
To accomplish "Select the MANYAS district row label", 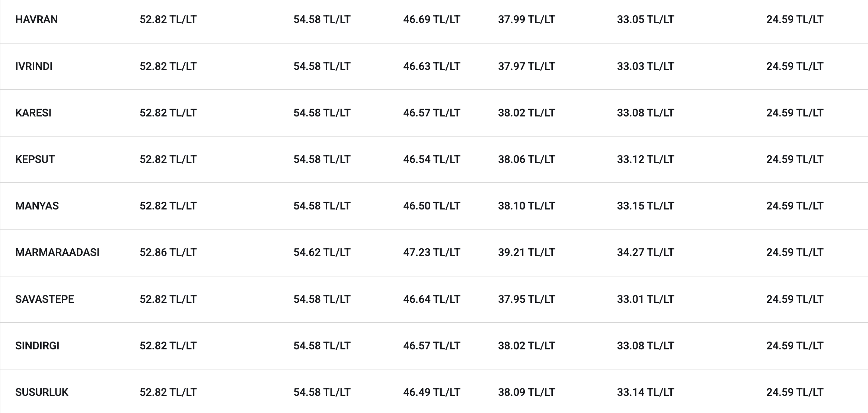I will 37,206.
